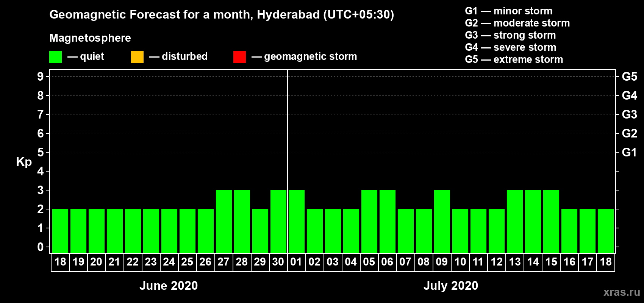This screenshot has width=644, height=303.
Task: Select the June 27 bar
Action: [x=224, y=221]
